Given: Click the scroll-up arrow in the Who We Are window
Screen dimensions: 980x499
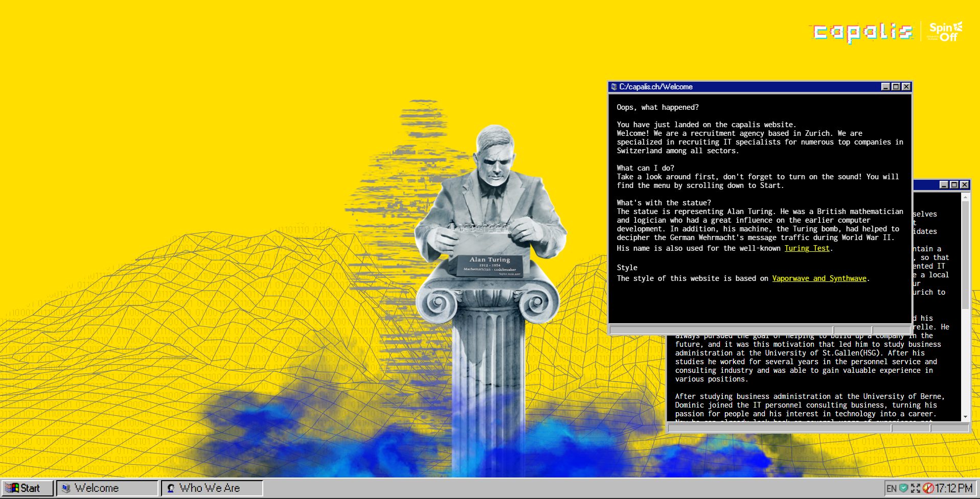Looking at the screenshot, I should click(x=965, y=197).
